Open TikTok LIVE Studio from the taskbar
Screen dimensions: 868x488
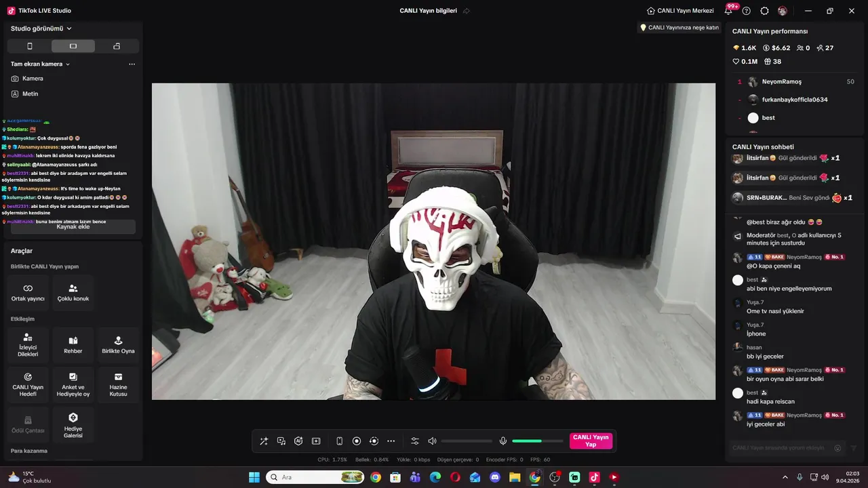[x=595, y=477]
